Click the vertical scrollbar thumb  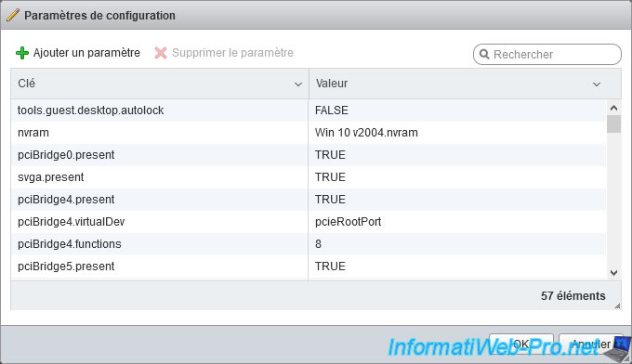pyautogui.click(x=613, y=124)
